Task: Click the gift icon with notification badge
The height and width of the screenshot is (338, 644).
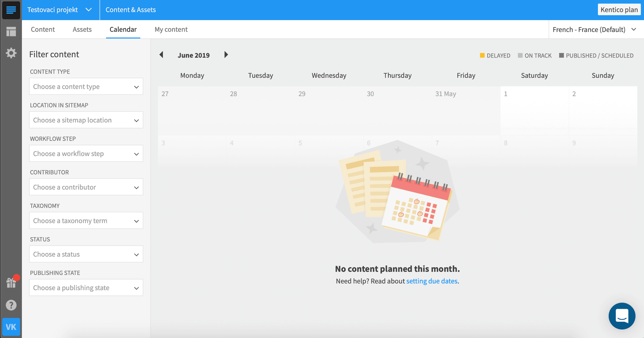Action: coord(11,282)
